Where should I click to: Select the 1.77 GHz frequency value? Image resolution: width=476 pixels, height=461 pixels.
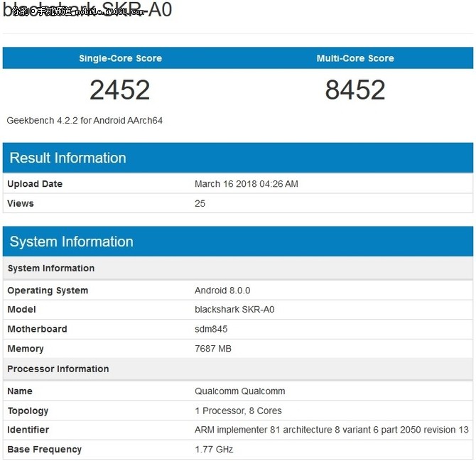(214, 449)
